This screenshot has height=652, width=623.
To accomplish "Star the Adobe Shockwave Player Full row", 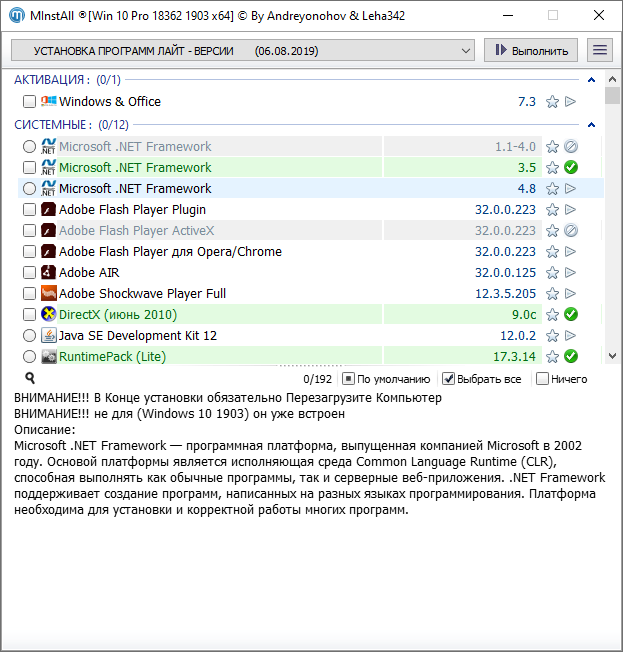I will point(552,294).
